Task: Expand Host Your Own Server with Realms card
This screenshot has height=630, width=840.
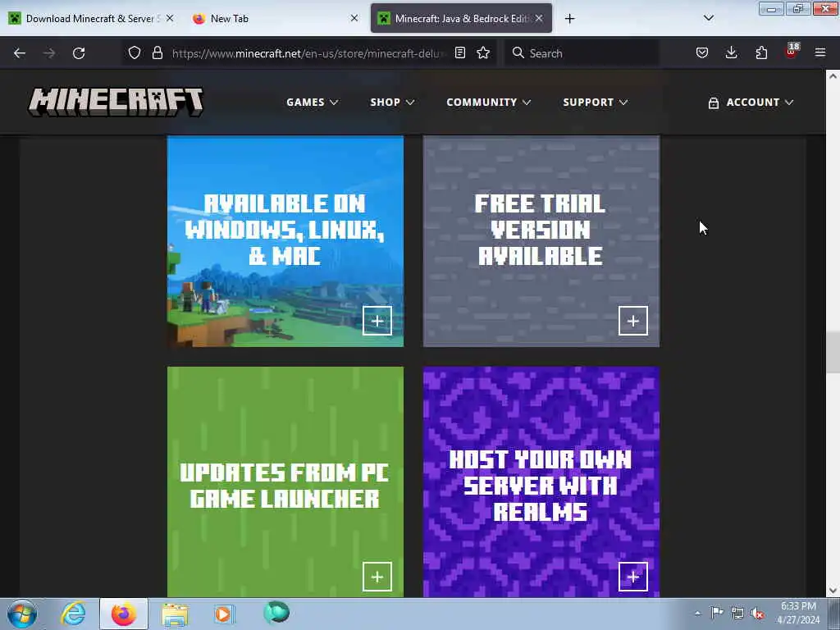Action: point(633,577)
